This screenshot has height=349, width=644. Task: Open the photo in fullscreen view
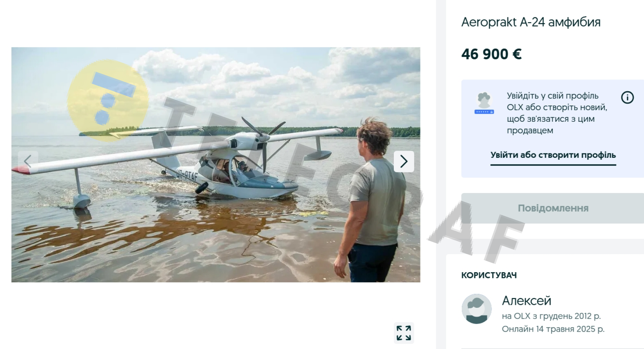(404, 333)
